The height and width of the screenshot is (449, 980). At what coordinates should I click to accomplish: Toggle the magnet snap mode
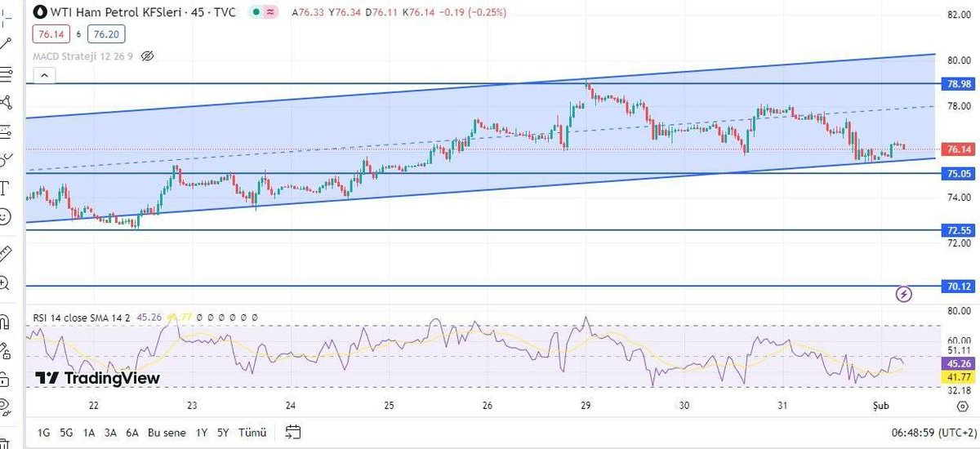(x=6, y=320)
